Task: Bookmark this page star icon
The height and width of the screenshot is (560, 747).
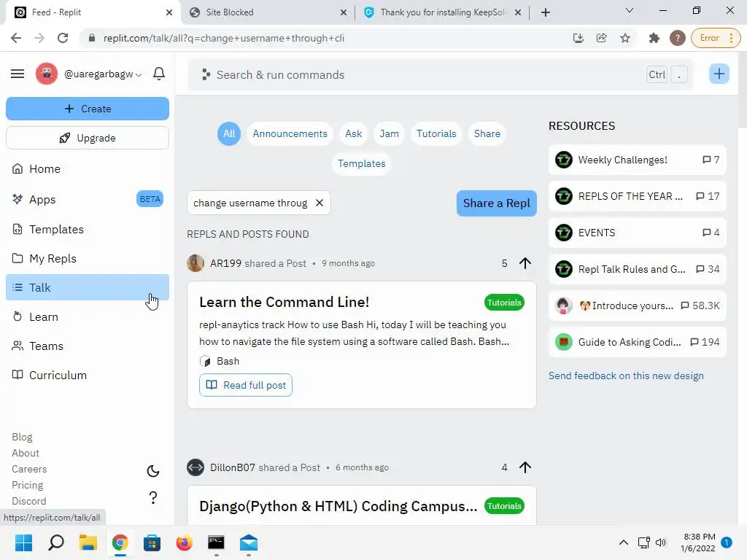Action: pyautogui.click(x=625, y=38)
